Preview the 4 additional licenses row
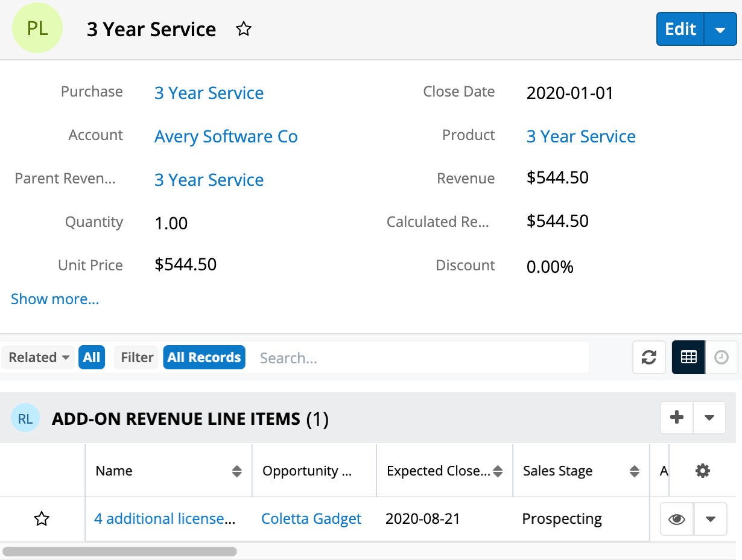The height and width of the screenshot is (560, 742). click(x=677, y=519)
